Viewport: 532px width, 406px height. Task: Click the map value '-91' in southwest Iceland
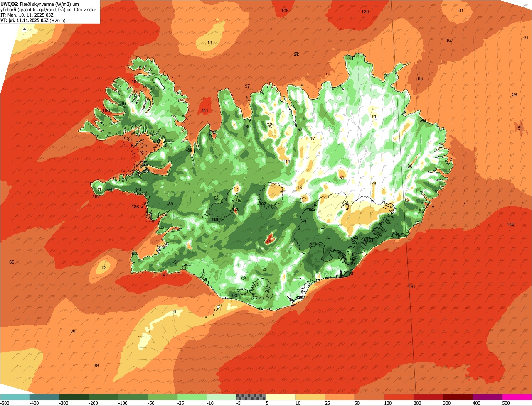[x=175, y=262]
